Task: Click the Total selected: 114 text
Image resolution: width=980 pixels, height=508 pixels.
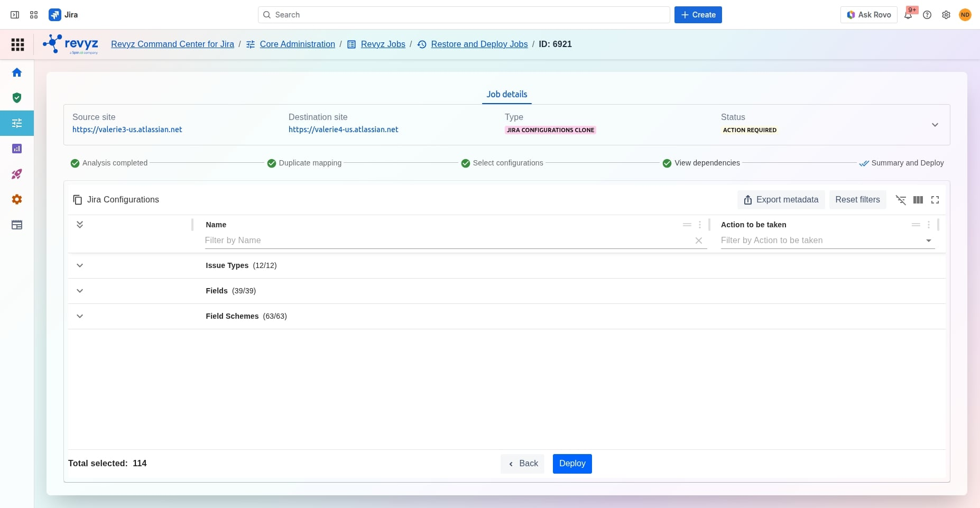Action: click(x=107, y=464)
